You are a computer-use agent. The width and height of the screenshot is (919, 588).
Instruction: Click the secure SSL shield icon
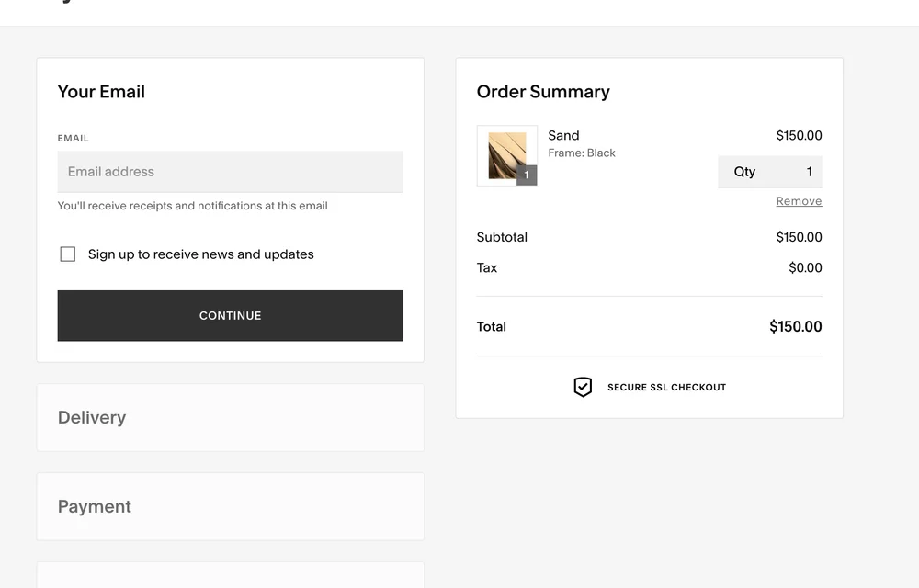583,387
